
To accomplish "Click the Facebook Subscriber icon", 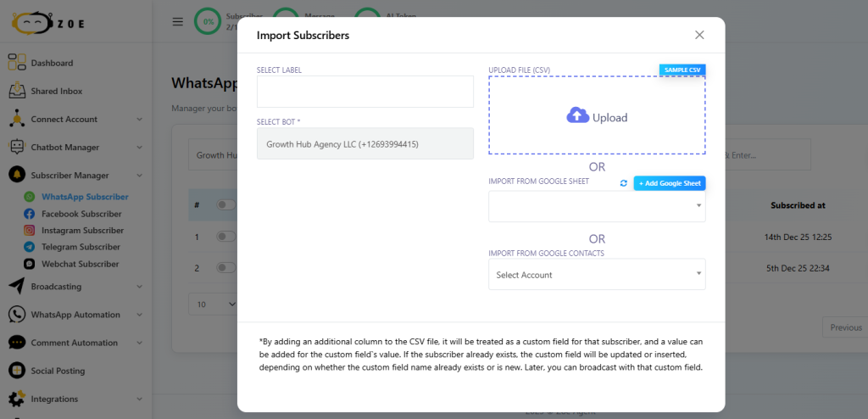I will [30, 214].
